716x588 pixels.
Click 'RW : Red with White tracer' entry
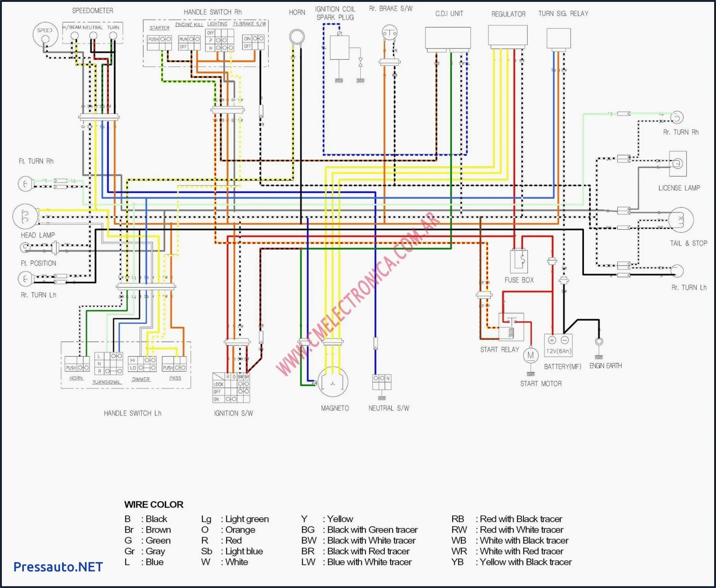[x=508, y=530]
